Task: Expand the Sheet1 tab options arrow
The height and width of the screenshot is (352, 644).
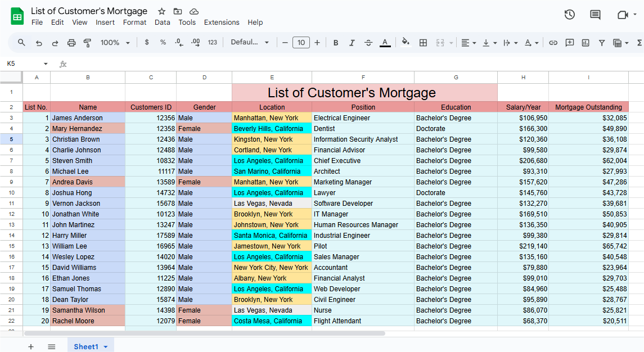Action: [x=105, y=347]
